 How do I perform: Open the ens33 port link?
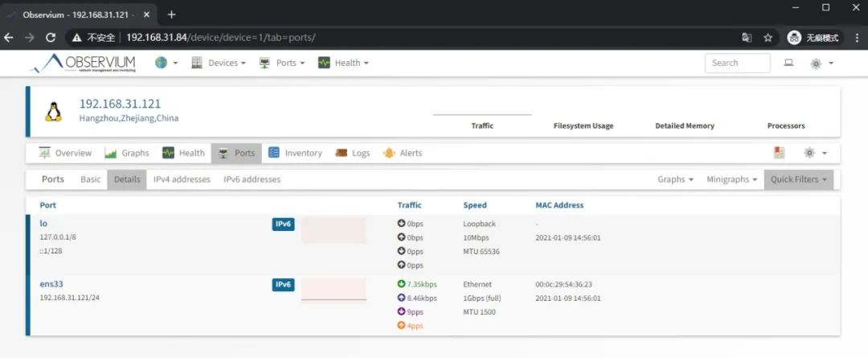(51, 284)
